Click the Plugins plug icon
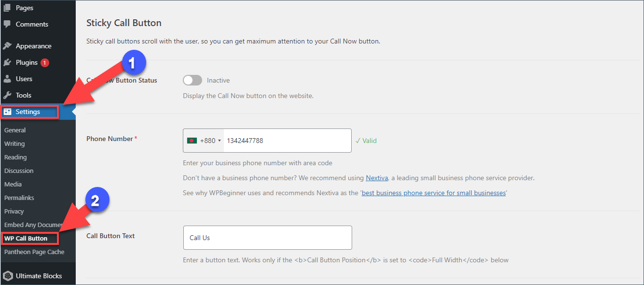The image size is (644, 285). tap(7, 62)
